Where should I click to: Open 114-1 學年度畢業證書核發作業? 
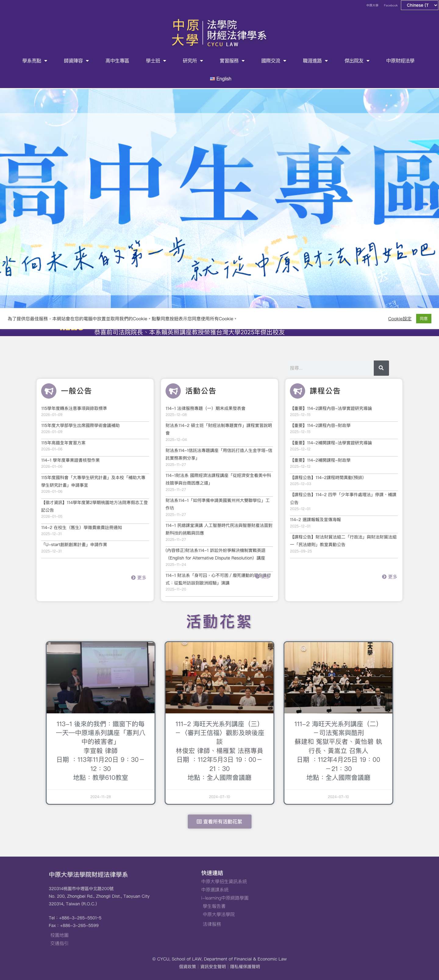[x=70, y=460]
